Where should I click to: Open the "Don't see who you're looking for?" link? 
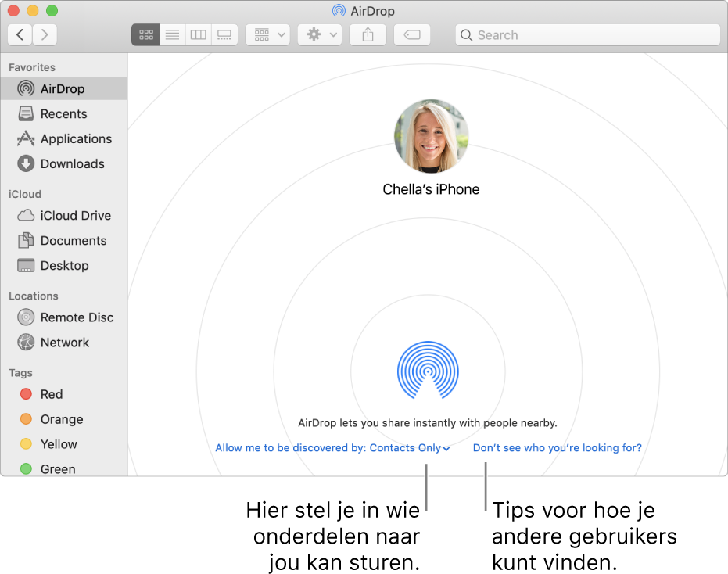[x=557, y=447]
